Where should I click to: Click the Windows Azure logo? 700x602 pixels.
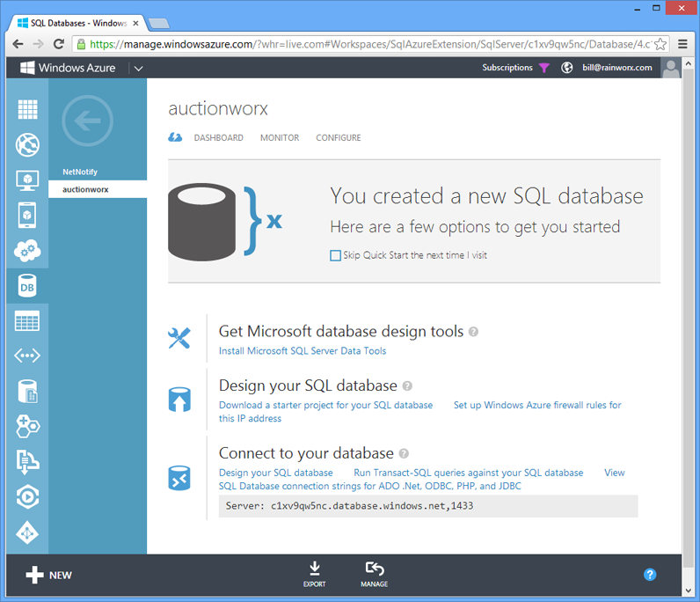coord(68,68)
